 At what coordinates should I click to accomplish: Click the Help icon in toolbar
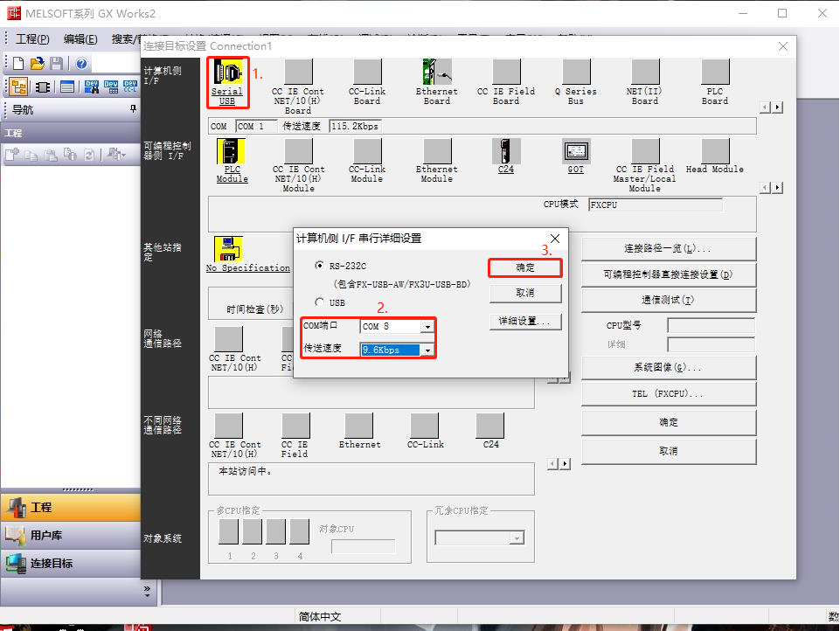[x=81, y=64]
